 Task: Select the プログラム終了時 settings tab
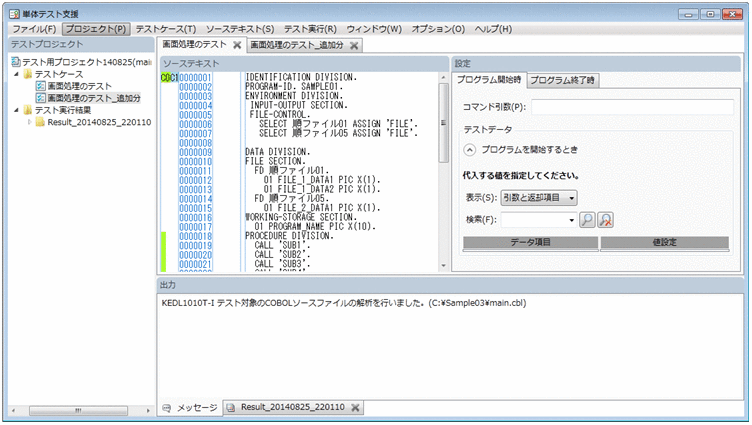(563, 81)
